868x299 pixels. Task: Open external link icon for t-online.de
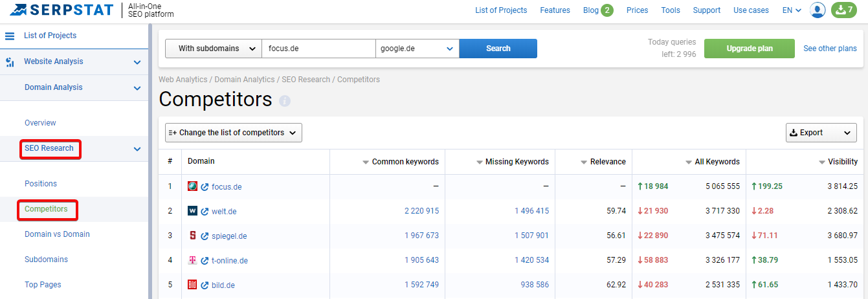205,261
